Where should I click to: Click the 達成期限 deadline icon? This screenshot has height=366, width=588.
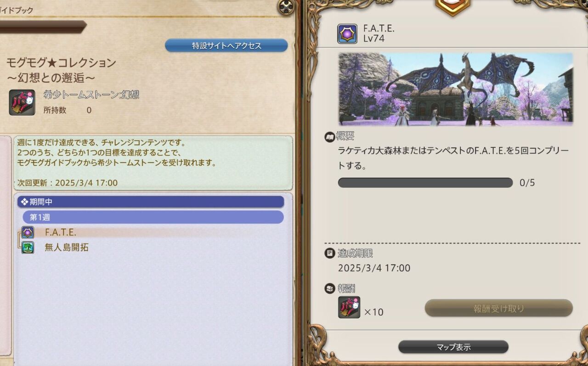coord(330,253)
